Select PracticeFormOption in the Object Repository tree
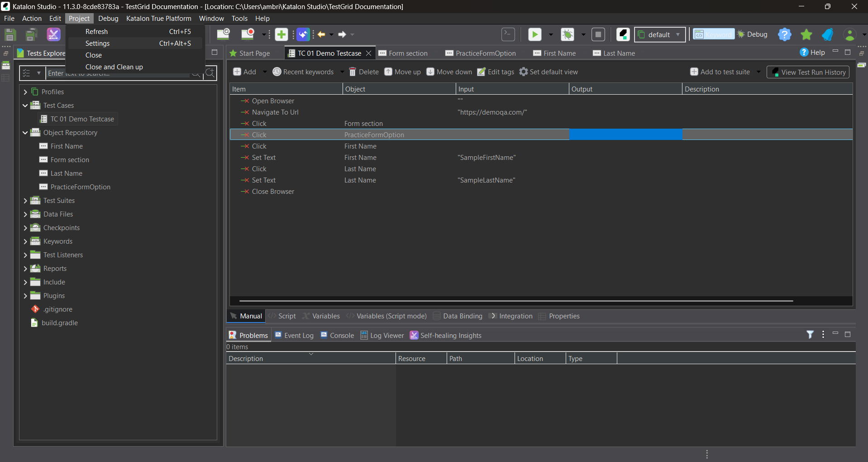 click(x=75, y=187)
